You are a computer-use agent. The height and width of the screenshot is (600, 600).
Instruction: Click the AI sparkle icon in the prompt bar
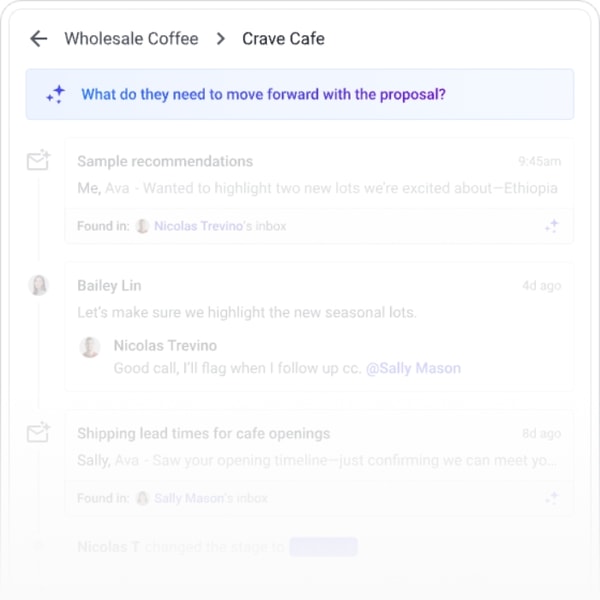pos(56,94)
